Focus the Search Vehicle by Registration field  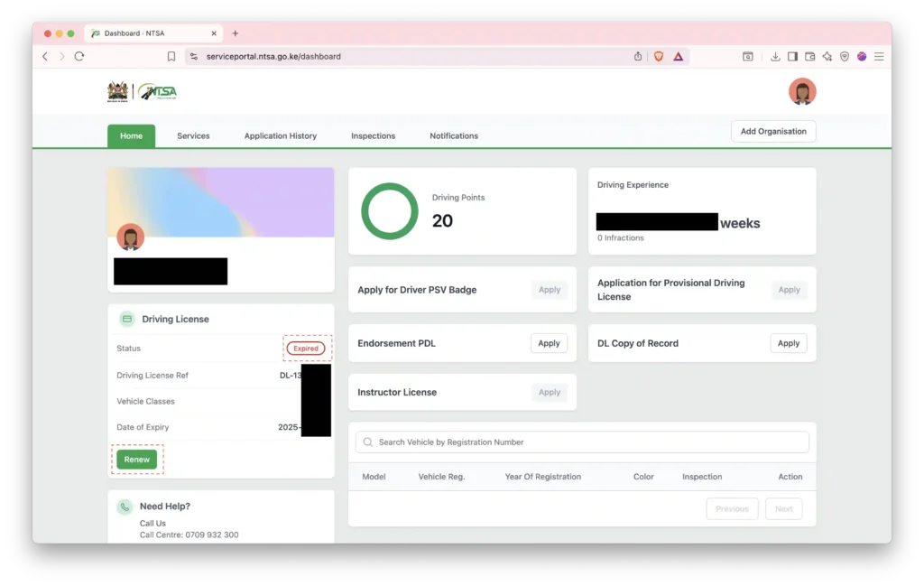582,442
